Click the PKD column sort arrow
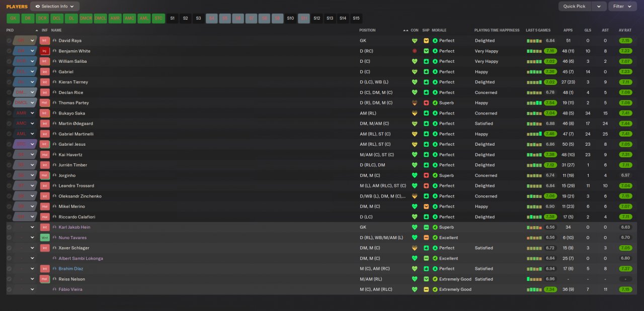 (x=36, y=30)
